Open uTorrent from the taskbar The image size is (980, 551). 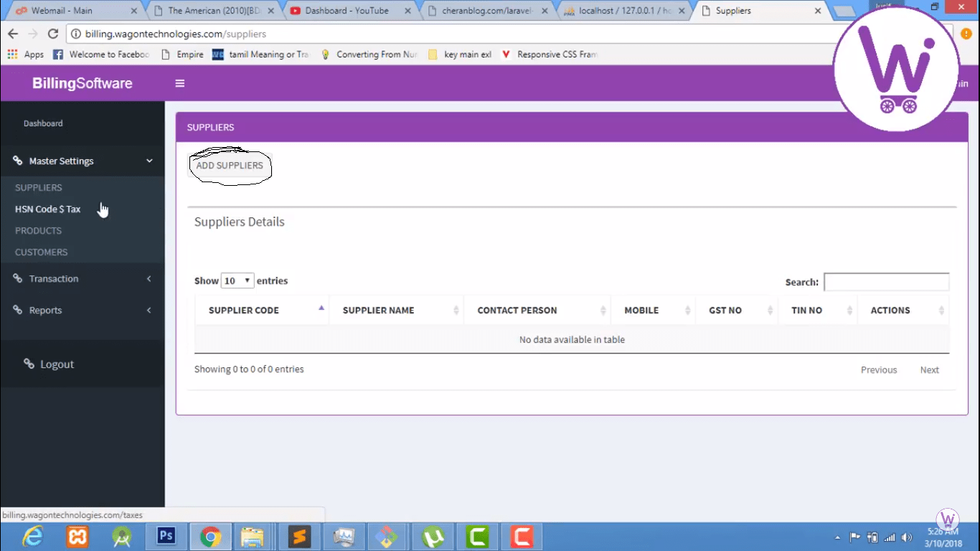pyautogui.click(x=433, y=537)
